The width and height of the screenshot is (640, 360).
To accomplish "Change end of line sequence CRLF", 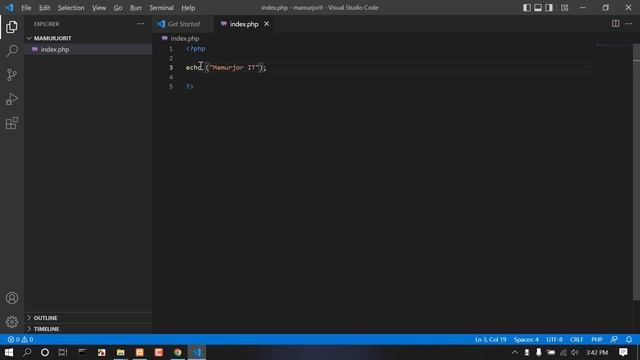I will pyautogui.click(x=577, y=340).
